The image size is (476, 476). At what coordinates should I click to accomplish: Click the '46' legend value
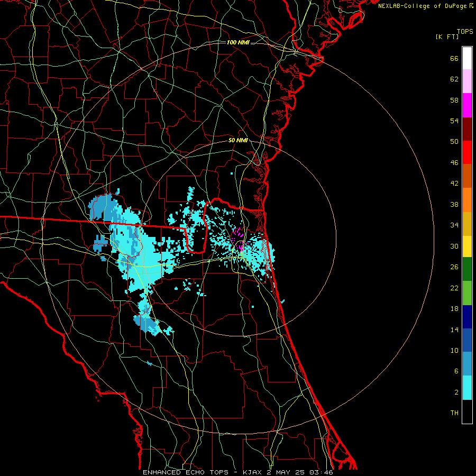[x=454, y=163]
